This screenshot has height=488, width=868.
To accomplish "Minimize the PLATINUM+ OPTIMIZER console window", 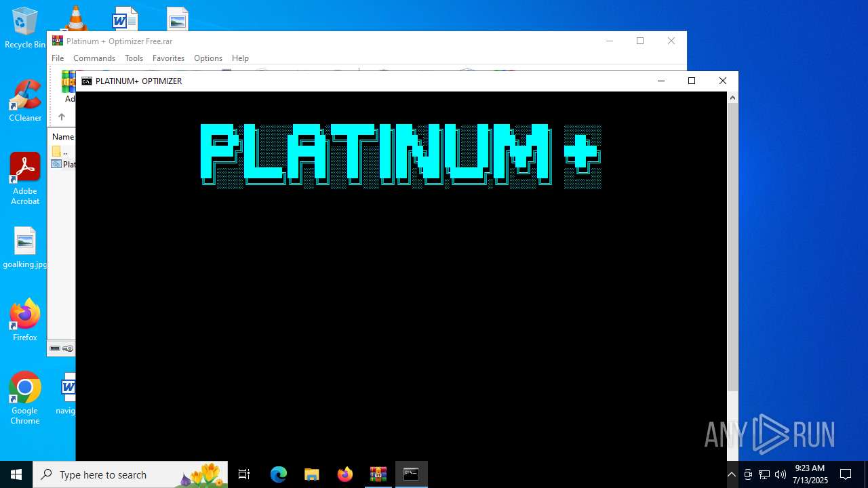I will coord(661,81).
